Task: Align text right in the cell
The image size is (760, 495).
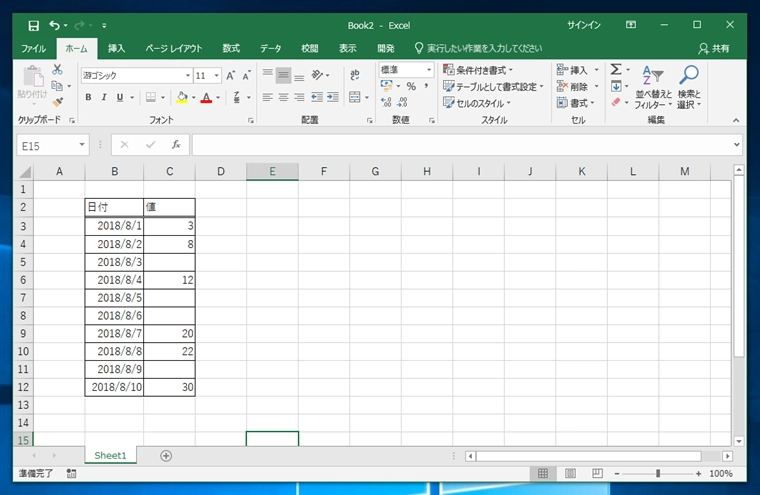Action: click(300, 97)
